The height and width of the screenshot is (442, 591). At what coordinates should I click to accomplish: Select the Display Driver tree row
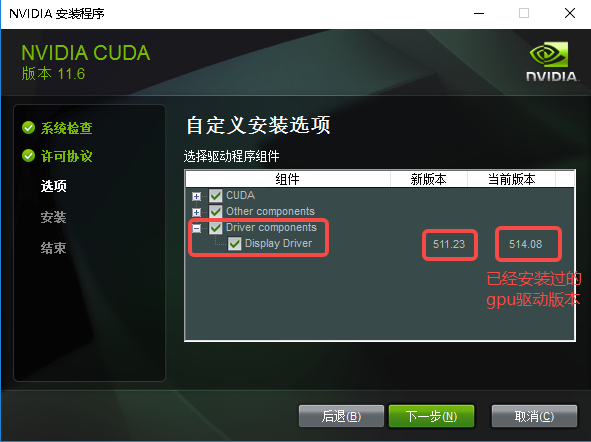tap(279, 243)
